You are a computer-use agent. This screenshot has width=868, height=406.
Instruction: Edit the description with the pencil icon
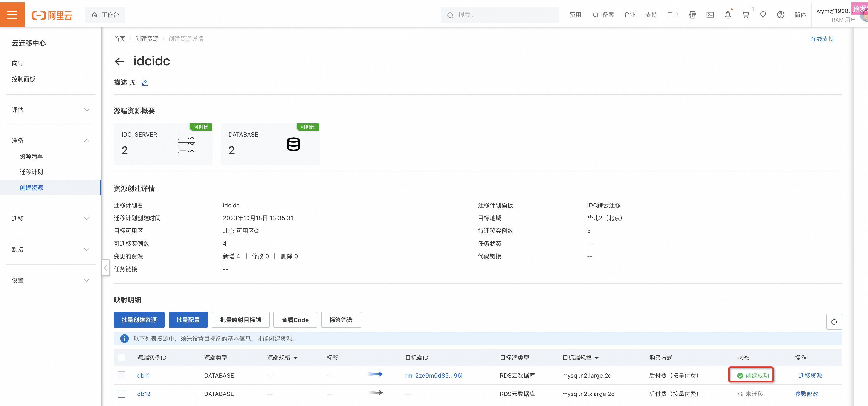[x=145, y=83]
